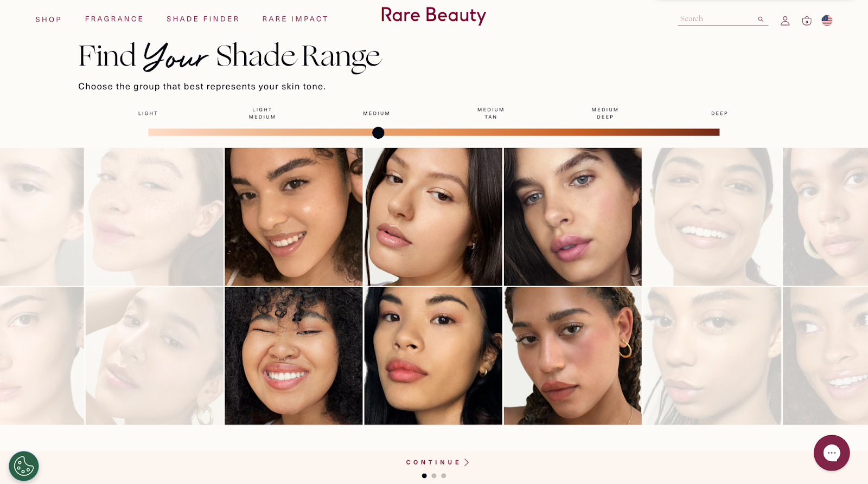Select the second pagination dot
Viewport: 868px width, 484px height.
[x=434, y=476]
